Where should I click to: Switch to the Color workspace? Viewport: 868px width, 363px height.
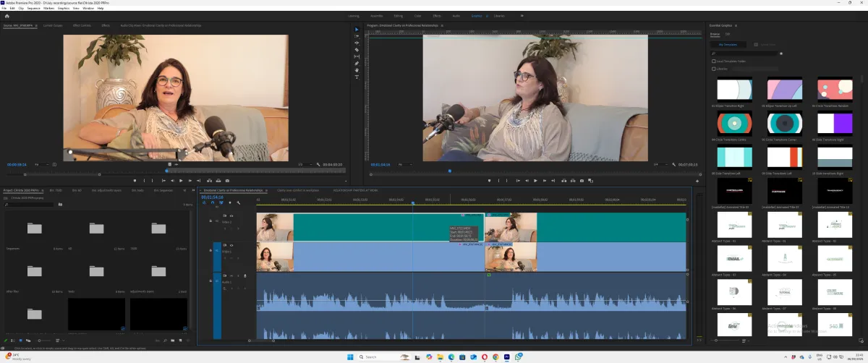418,15
